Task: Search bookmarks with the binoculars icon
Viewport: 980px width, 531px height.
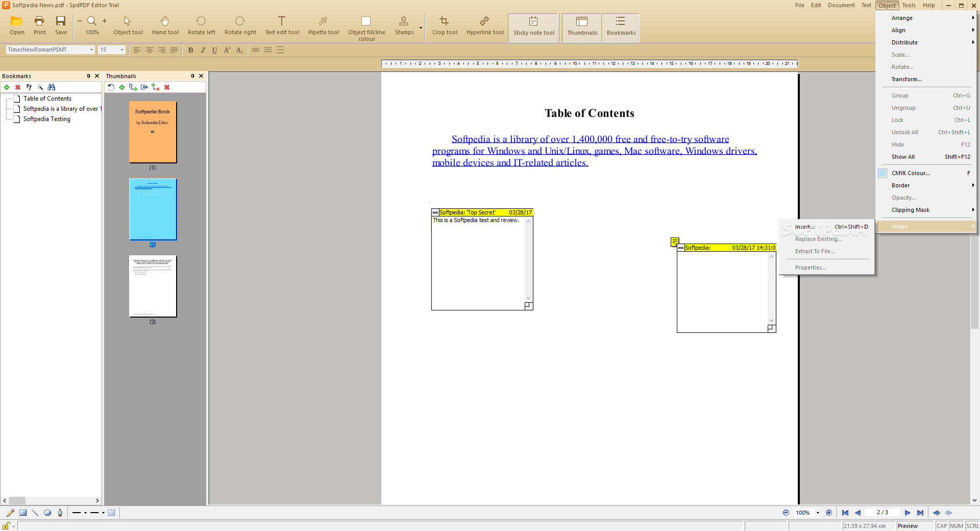Action: [x=52, y=87]
